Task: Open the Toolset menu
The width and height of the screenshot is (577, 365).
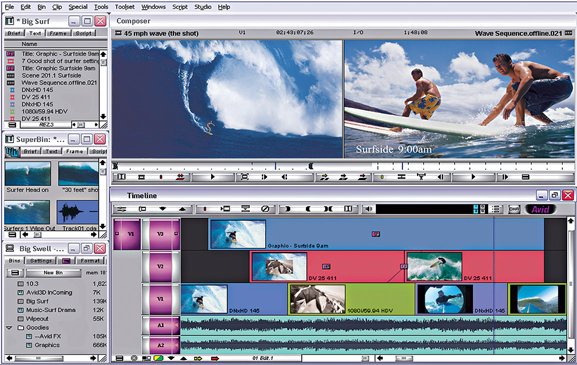Action: 125,7
